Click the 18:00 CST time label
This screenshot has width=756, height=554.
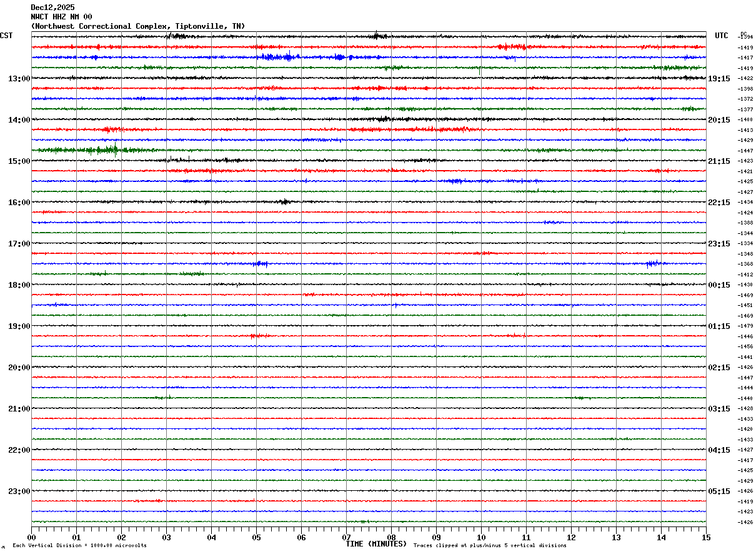[x=19, y=285]
